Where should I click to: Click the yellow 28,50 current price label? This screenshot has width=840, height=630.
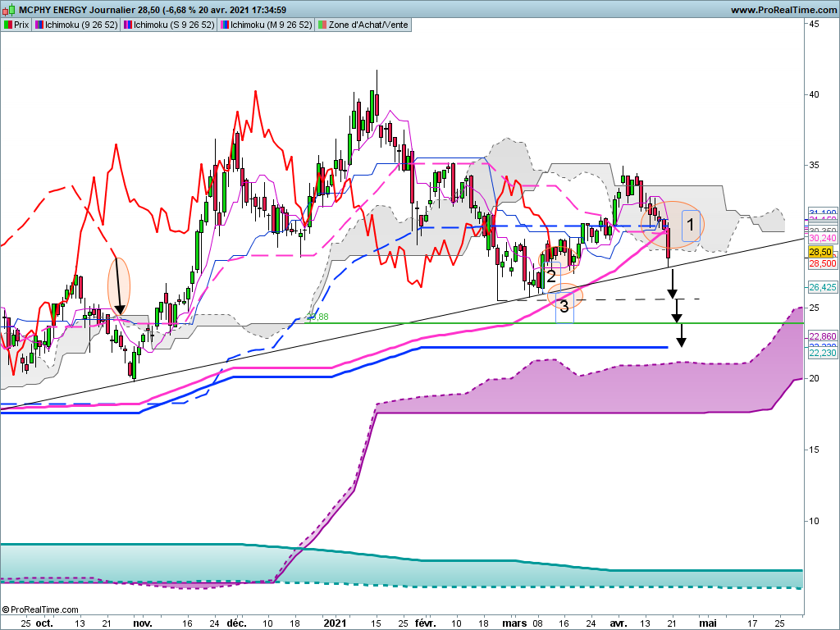(x=820, y=252)
